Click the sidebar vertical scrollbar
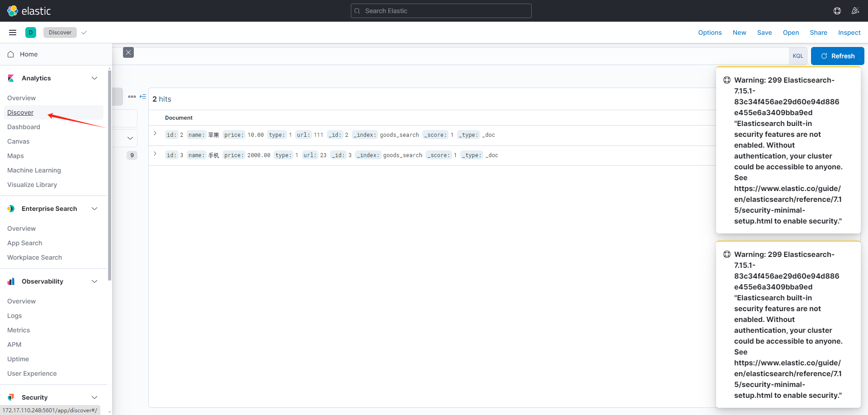The height and width of the screenshot is (415, 868). pyautogui.click(x=109, y=175)
